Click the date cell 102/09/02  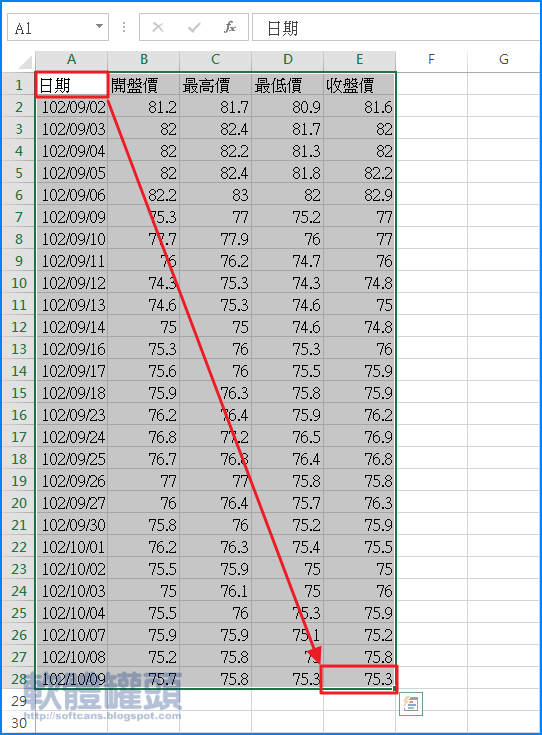(x=71, y=107)
